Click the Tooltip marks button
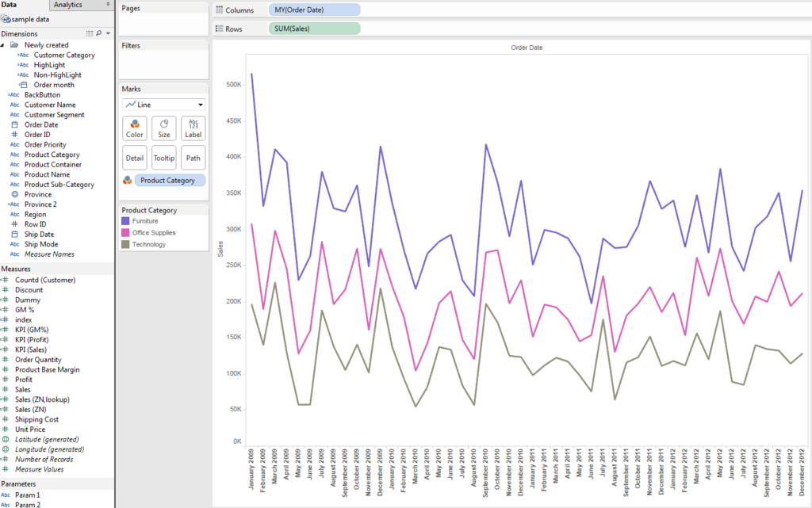 (164, 158)
